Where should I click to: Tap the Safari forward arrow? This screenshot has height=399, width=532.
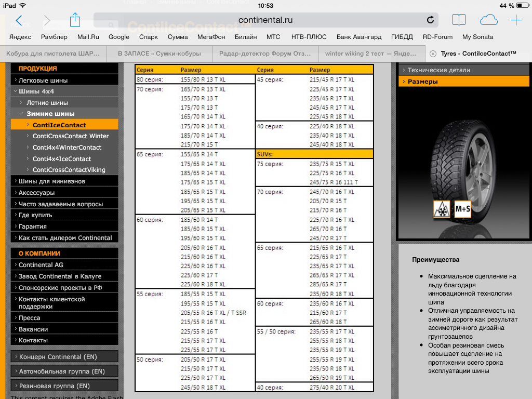pyautogui.click(x=47, y=20)
